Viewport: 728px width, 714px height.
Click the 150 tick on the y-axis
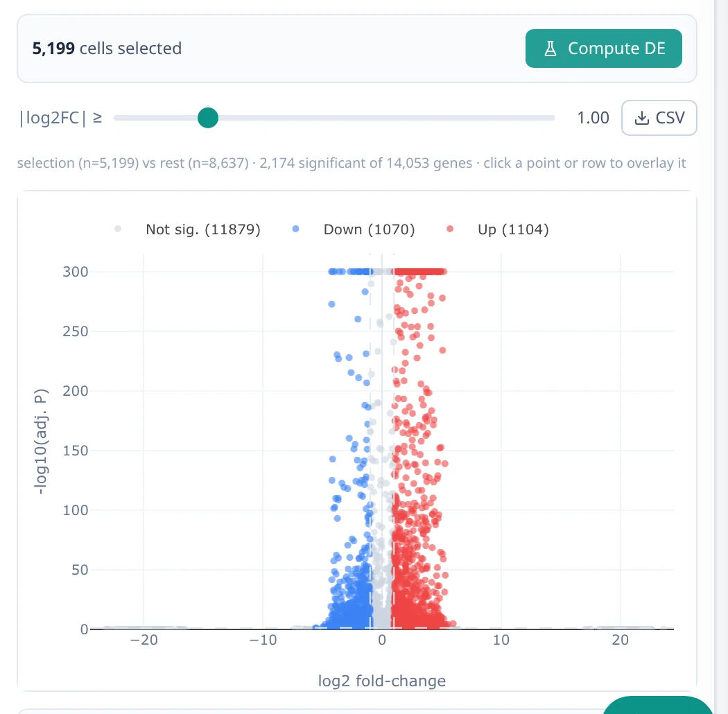pos(75,451)
